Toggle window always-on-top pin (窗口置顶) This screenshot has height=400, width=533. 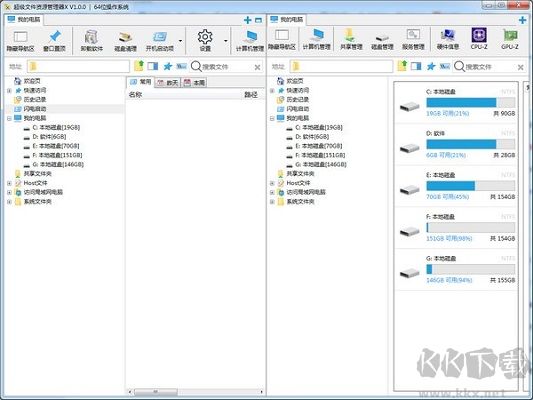[54, 41]
